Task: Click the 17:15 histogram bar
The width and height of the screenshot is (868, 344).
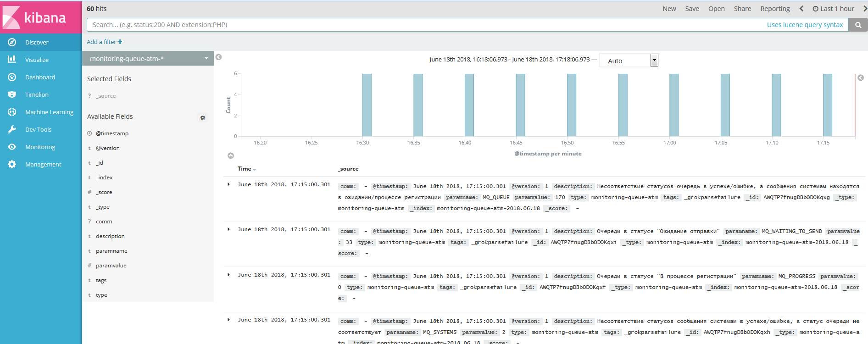Action: (x=828, y=105)
